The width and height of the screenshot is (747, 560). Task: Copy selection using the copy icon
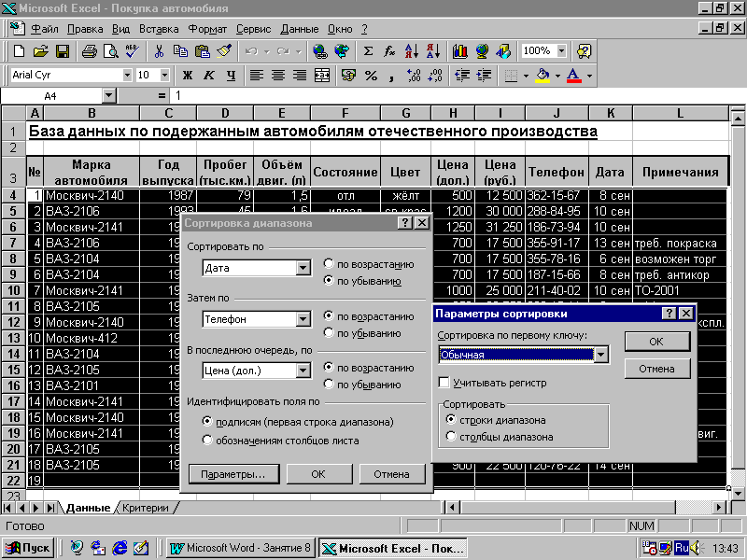(x=180, y=51)
